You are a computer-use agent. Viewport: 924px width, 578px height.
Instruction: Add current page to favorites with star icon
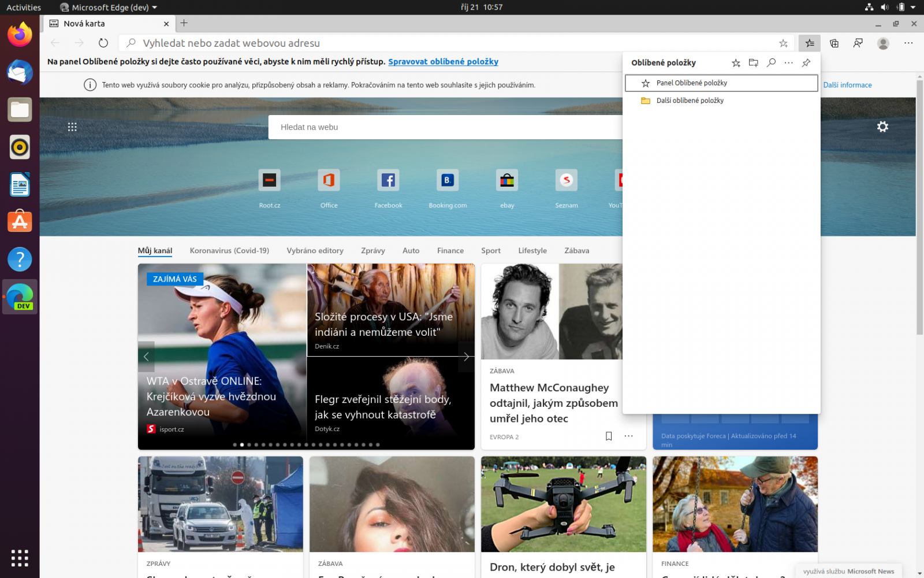[x=784, y=43]
